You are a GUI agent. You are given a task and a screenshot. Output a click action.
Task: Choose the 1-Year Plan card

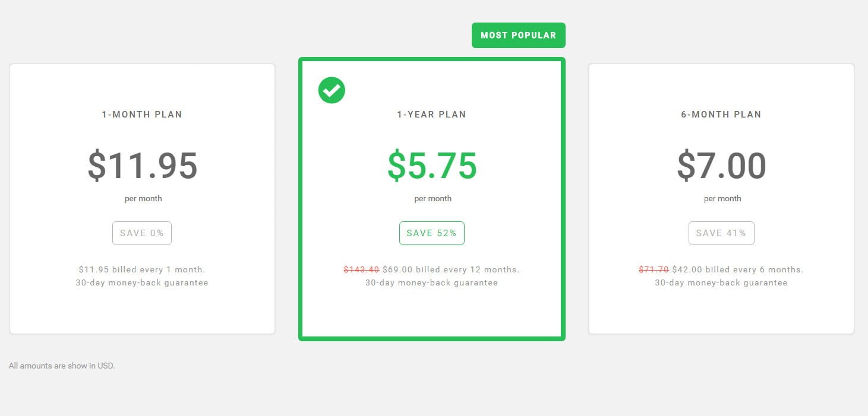pyautogui.click(x=432, y=199)
